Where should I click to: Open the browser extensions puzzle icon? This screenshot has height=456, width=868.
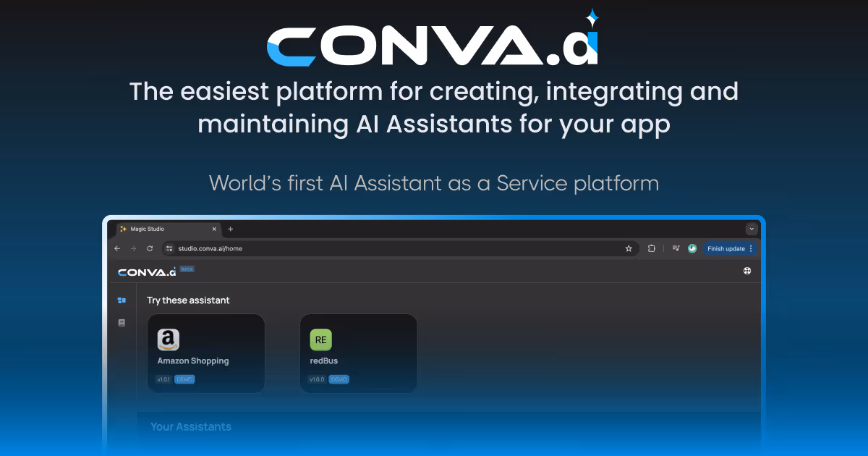[651, 248]
